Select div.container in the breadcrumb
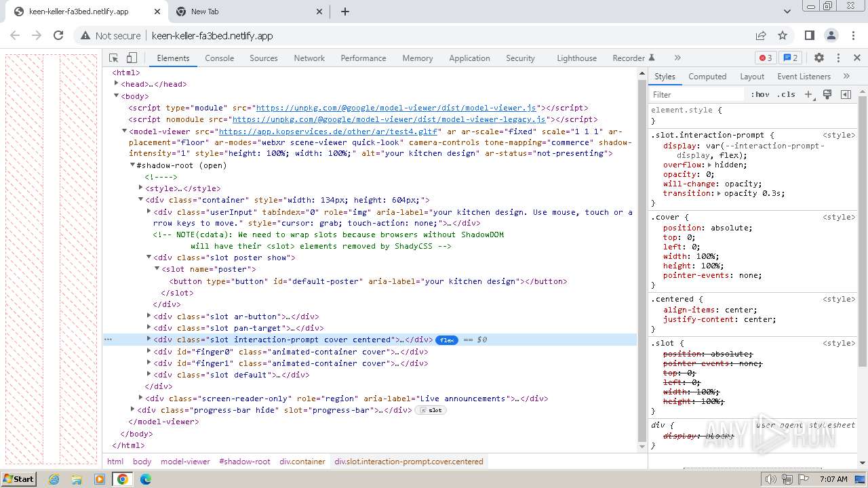This screenshot has height=488, width=868. [302, 462]
